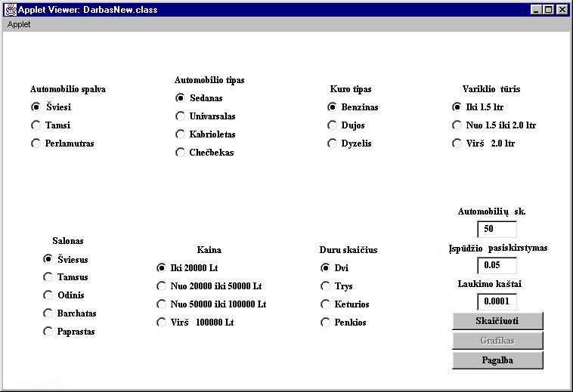This screenshot has width=573, height=392.
Task: Select engine size Nuo 1.5 iki 2.0 ltr
Action: 457,125
